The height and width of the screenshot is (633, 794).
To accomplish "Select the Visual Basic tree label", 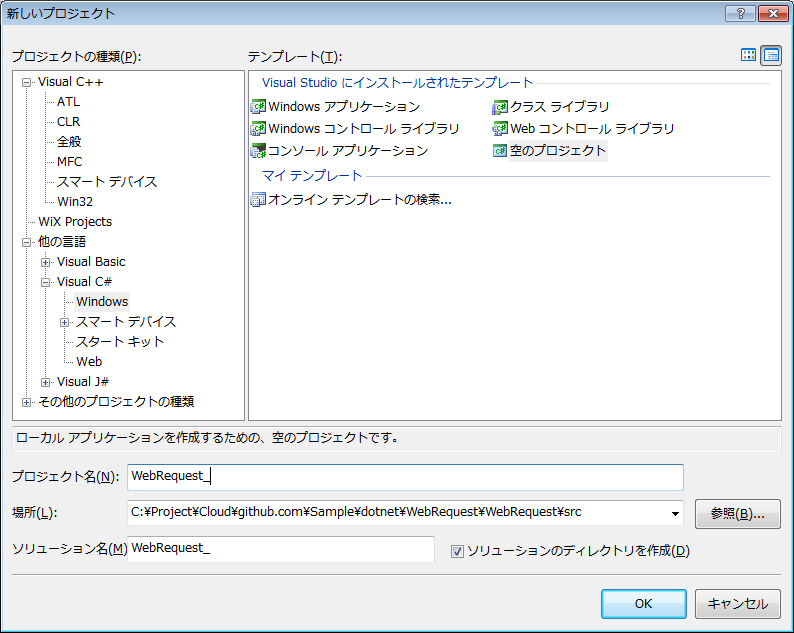I will (91, 262).
